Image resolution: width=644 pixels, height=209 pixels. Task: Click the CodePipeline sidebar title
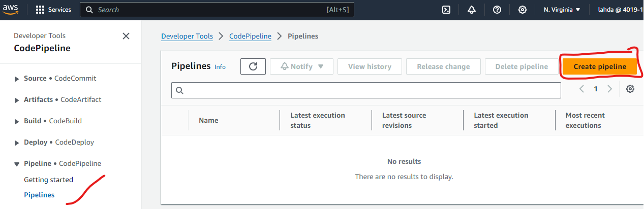[42, 49]
